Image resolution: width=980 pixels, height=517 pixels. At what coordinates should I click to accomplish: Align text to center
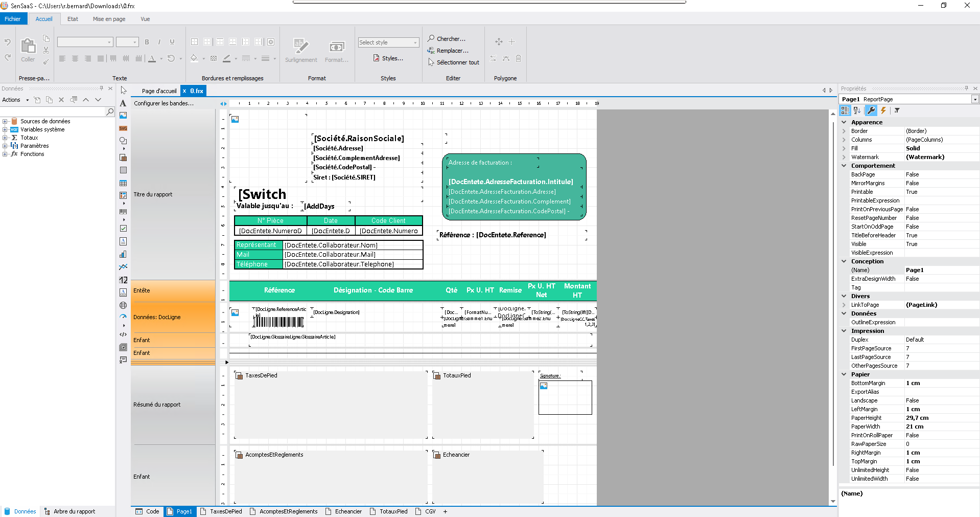75,59
